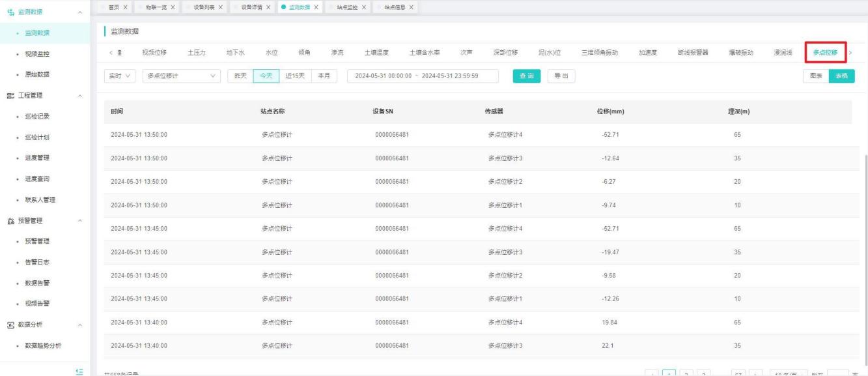
Task: Open the 实时 data type dropdown
Action: pos(119,76)
